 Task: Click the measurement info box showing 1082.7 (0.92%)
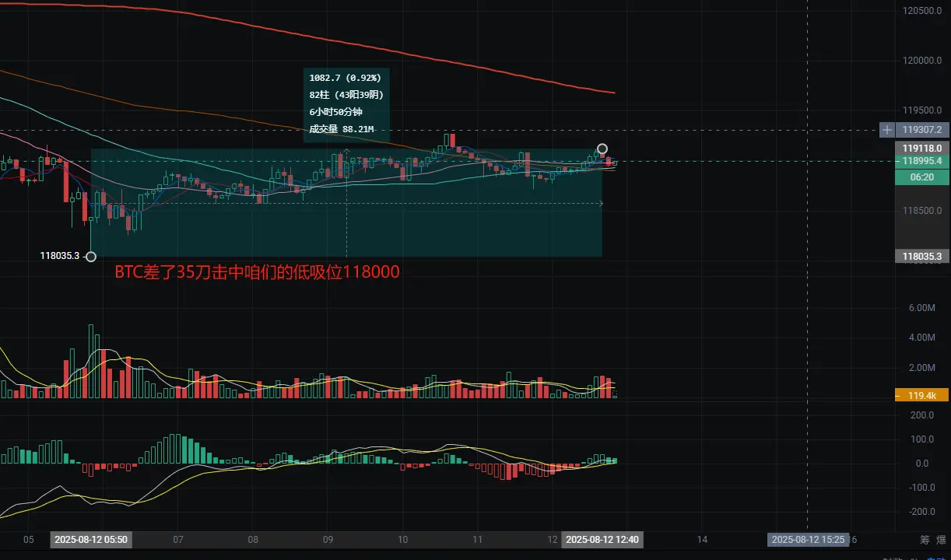click(346, 103)
